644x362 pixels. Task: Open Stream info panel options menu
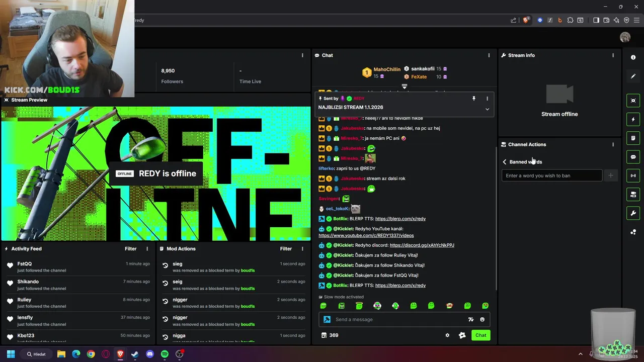point(613,55)
